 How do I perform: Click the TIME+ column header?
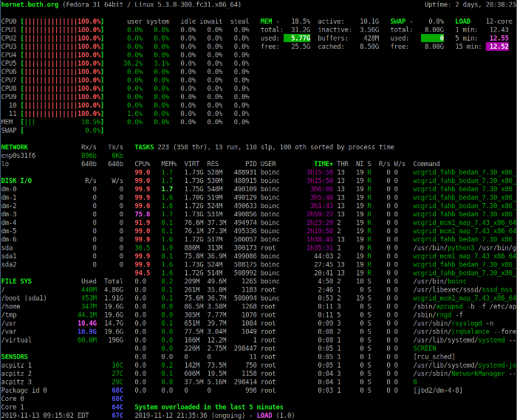point(323,163)
